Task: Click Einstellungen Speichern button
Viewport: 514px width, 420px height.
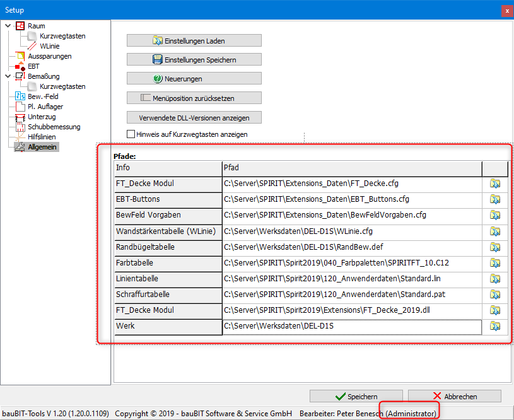Action: [194, 60]
